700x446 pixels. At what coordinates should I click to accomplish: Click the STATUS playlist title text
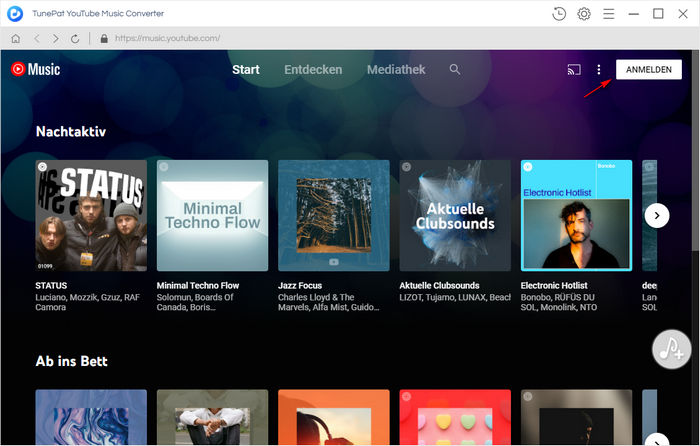(x=51, y=285)
